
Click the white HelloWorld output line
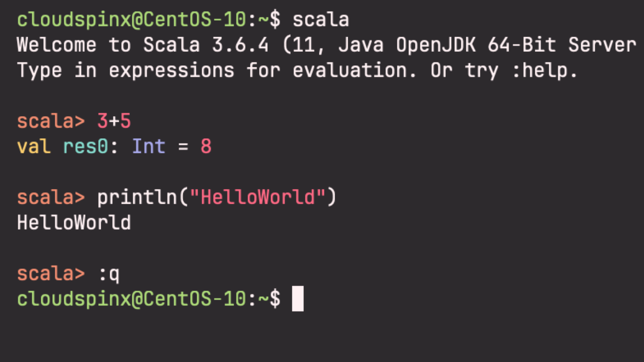pos(74,223)
